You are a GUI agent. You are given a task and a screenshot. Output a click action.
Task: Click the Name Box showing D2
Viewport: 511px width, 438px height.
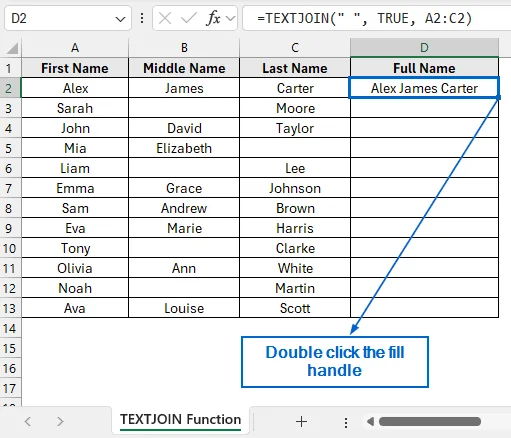(68, 18)
